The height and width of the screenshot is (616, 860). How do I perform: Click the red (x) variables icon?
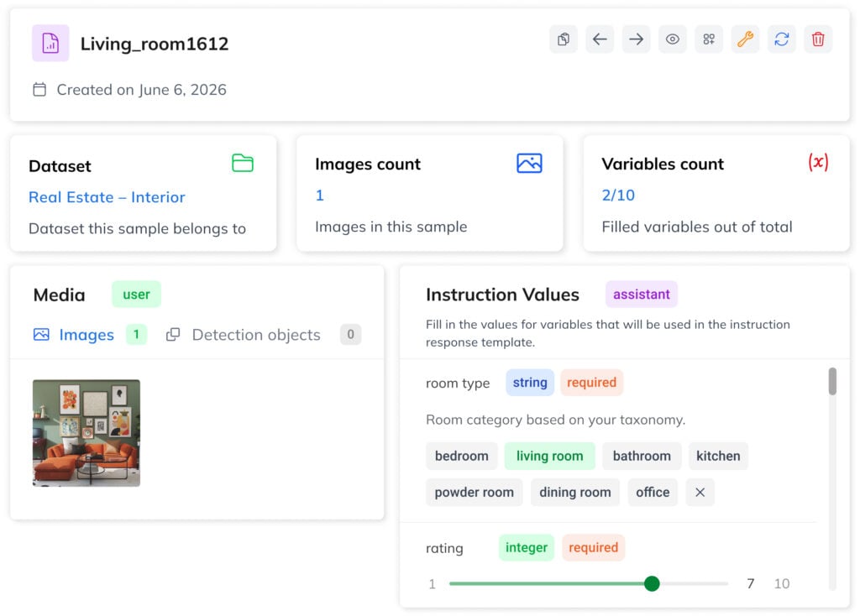pyautogui.click(x=818, y=164)
